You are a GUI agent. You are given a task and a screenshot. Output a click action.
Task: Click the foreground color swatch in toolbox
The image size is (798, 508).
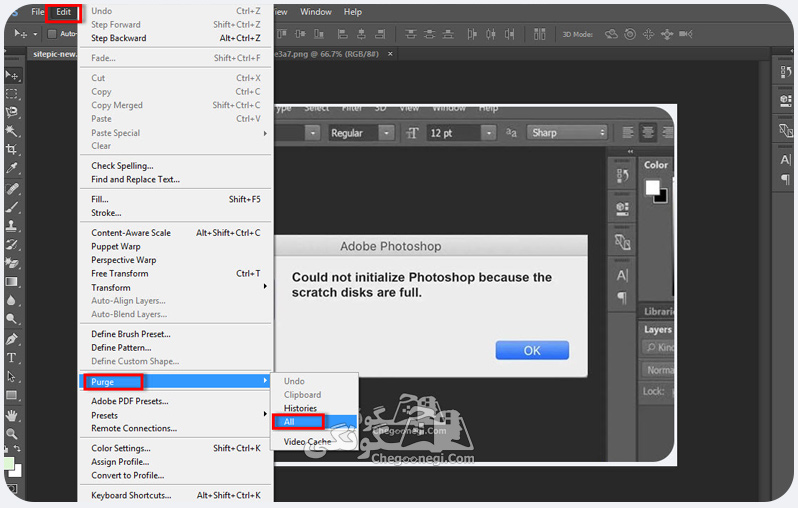coord(8,464)
